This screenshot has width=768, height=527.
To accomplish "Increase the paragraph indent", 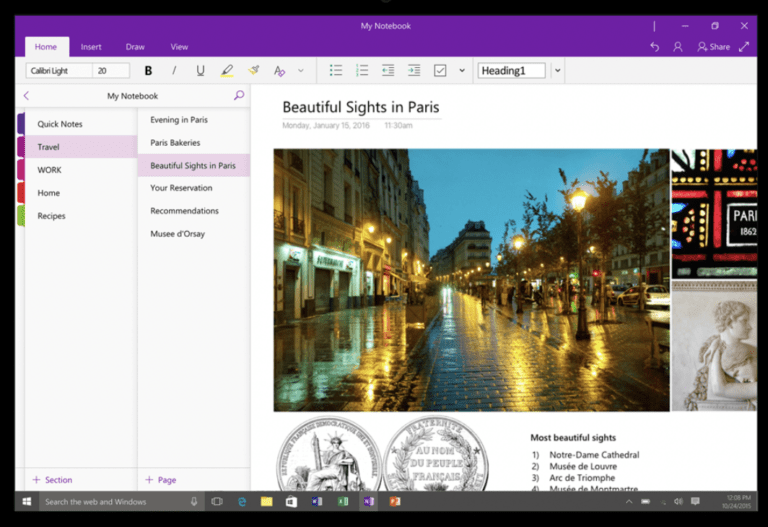I will tap(414, 71).
